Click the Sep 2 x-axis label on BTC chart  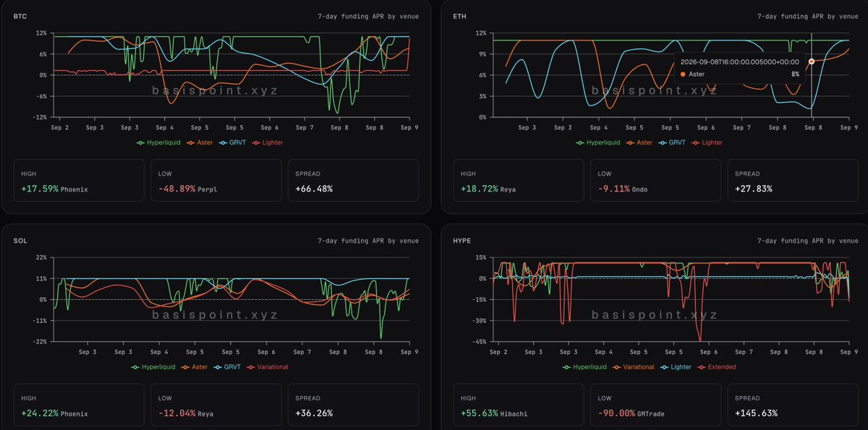(x=60, y=127)
